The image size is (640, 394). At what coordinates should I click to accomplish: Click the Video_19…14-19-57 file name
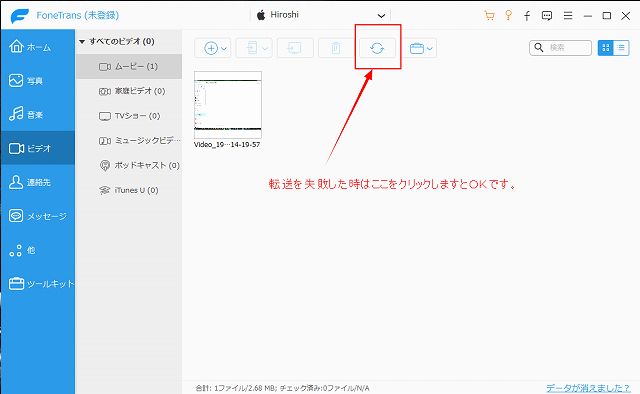(x=227, y=145)
